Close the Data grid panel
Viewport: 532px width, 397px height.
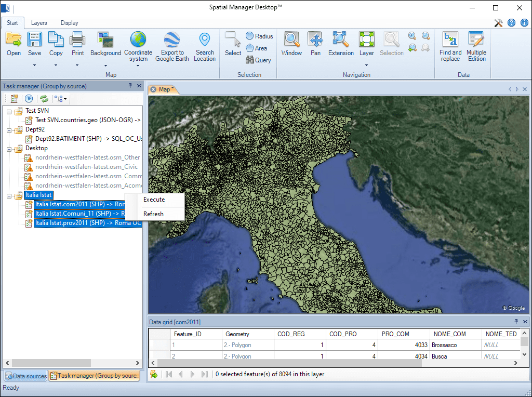(x=525, y=321)
